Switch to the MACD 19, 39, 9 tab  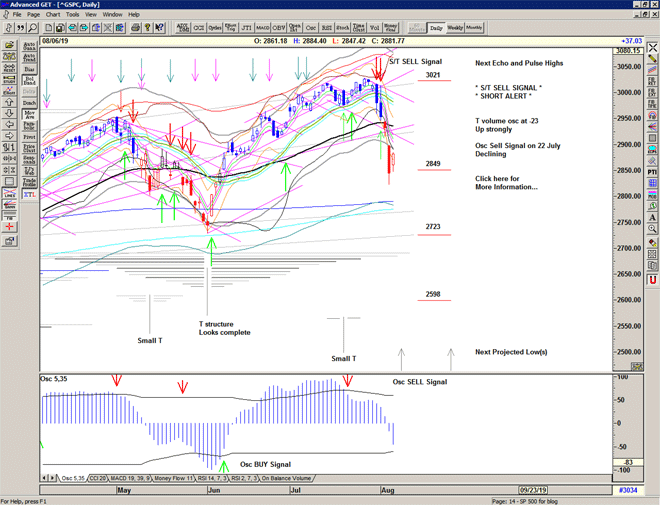coord(130,478)
